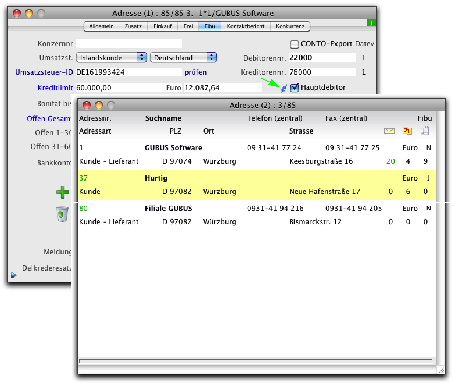Click the prüfen link next to VAT ID
This screenshot has height=387, width=455.
pyautogui.click(x=196, y=72)
